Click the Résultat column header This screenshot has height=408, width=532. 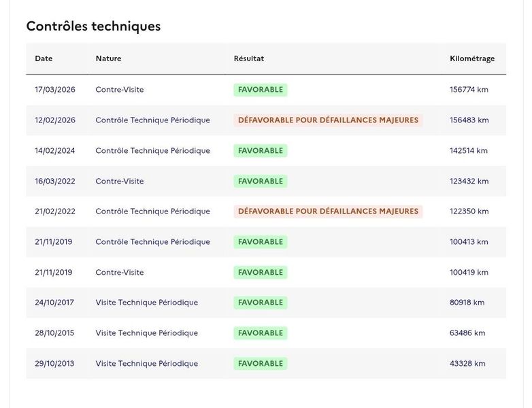249,58
